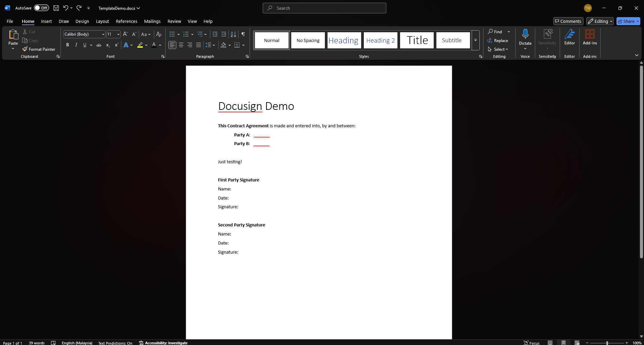Switch to Design tab

tap(82, 21)
